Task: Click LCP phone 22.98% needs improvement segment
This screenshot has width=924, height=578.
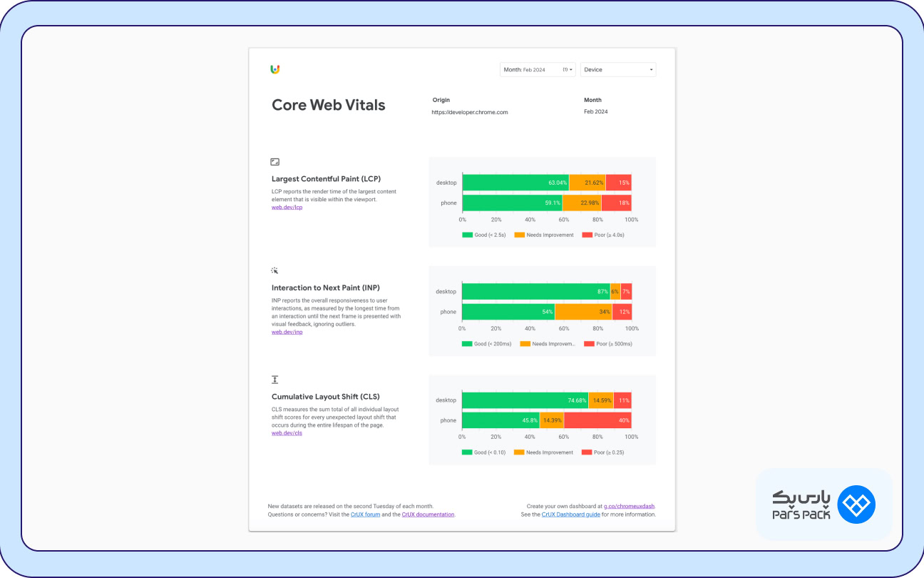Action: 582,203
